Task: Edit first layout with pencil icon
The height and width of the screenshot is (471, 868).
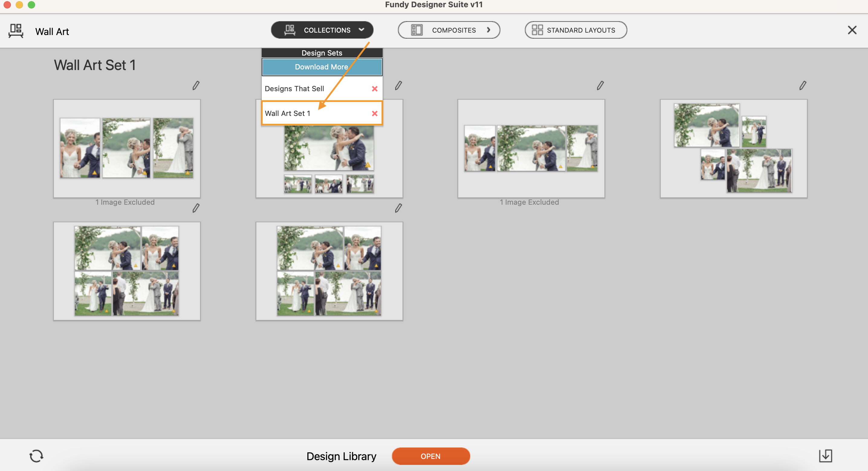Action: tap(196, 85)
